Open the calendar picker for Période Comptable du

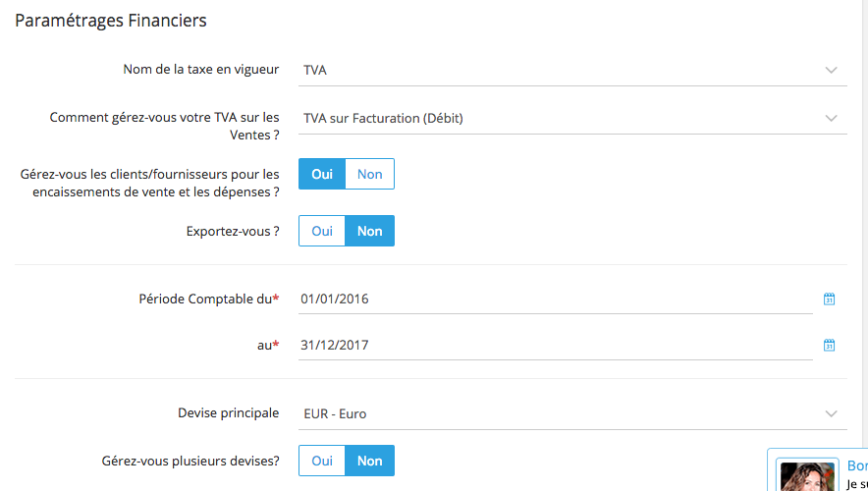[829, 299]
